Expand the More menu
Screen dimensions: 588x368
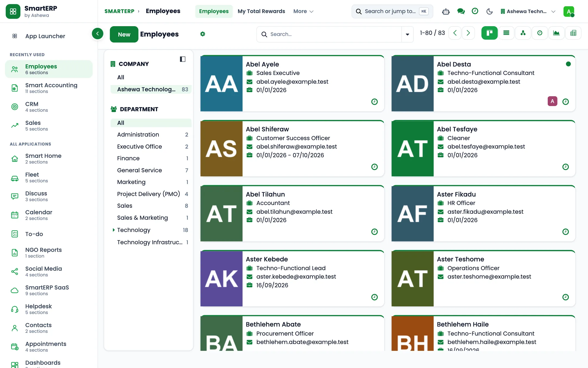point(303,11)
